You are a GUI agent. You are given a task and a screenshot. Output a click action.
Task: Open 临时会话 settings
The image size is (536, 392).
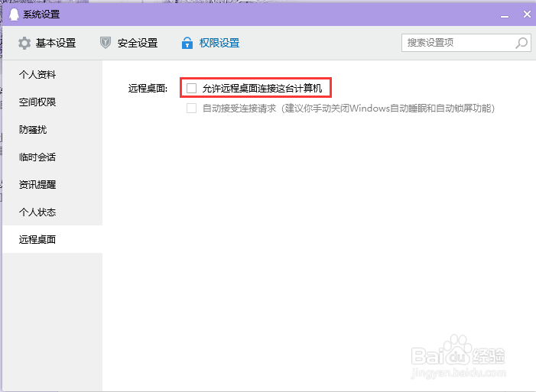(52, 157)
